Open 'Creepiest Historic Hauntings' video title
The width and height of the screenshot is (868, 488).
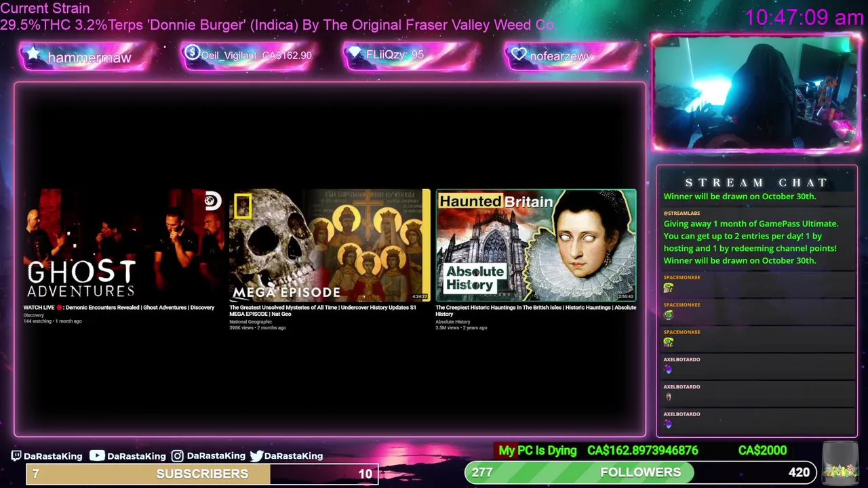tap(536, 310)
